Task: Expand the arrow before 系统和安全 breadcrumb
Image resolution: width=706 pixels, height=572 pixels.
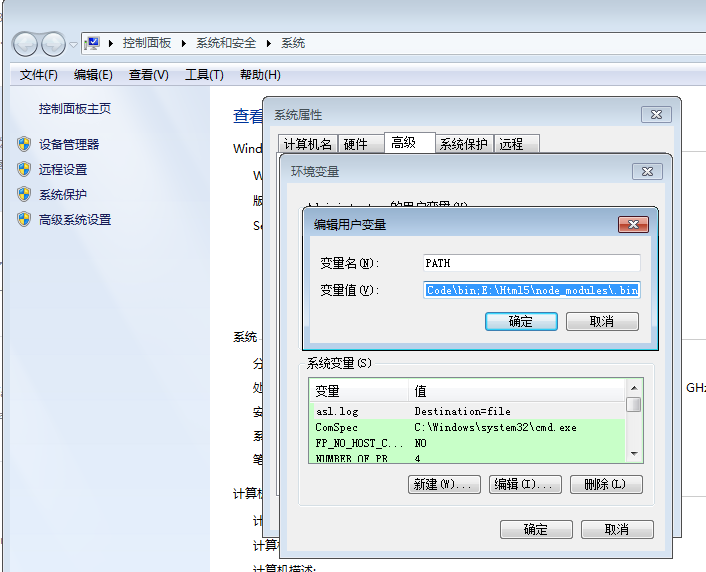Action: point(184,43)
